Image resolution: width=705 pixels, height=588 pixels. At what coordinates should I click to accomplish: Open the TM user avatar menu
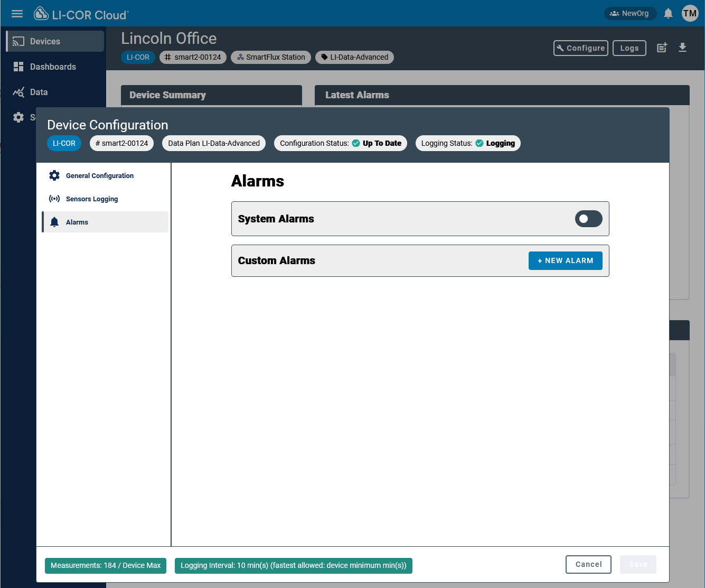(x=690, y=13)
